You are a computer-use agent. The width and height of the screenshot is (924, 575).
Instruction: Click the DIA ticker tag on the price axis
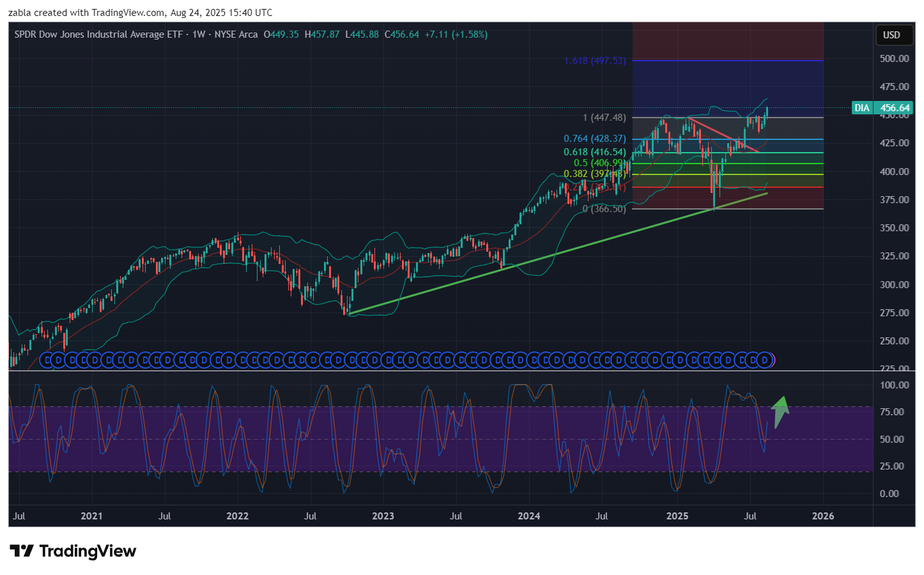tap(862, 108)
